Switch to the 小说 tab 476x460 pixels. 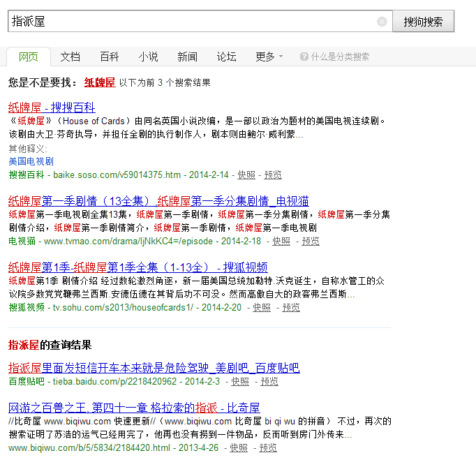tap(148, 57)
